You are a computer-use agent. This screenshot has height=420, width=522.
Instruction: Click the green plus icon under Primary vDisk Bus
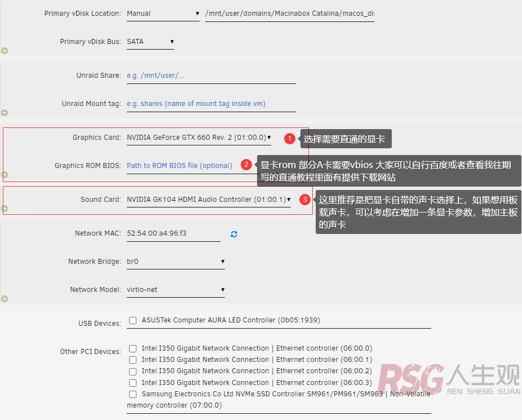pos(5,51)
